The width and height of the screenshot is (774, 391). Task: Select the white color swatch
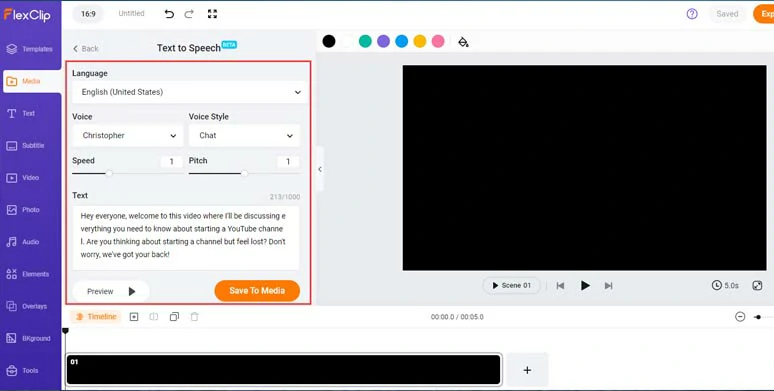pyautogui.click(x=347, y=41)
